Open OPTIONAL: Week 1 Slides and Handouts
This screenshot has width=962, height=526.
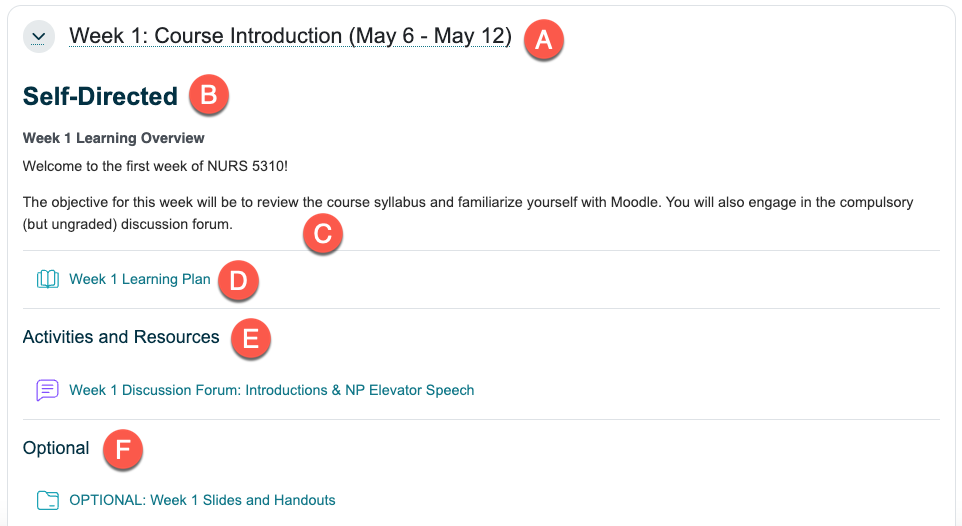[202, 500]
